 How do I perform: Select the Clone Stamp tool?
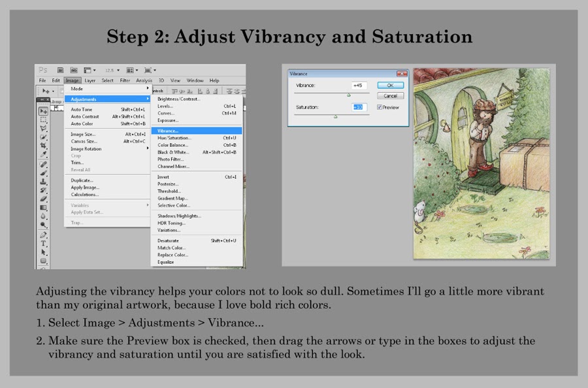pyautogui.click(x=44, y=182)
